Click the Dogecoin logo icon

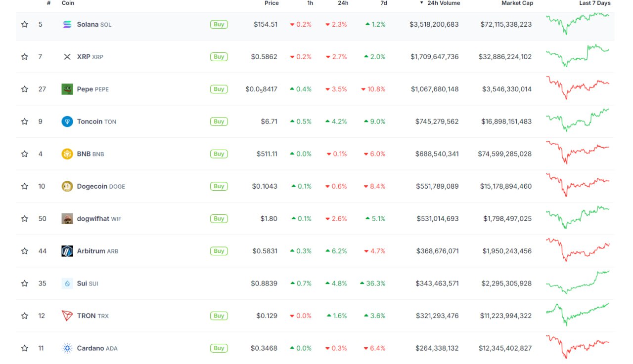click(67, 186)
